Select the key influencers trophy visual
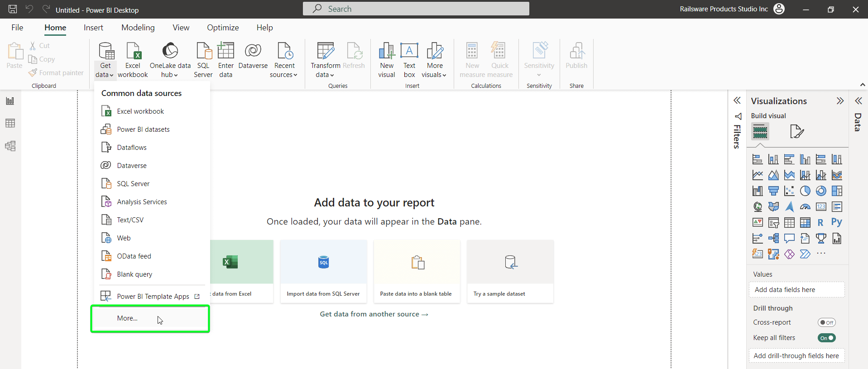 (821, 238)
